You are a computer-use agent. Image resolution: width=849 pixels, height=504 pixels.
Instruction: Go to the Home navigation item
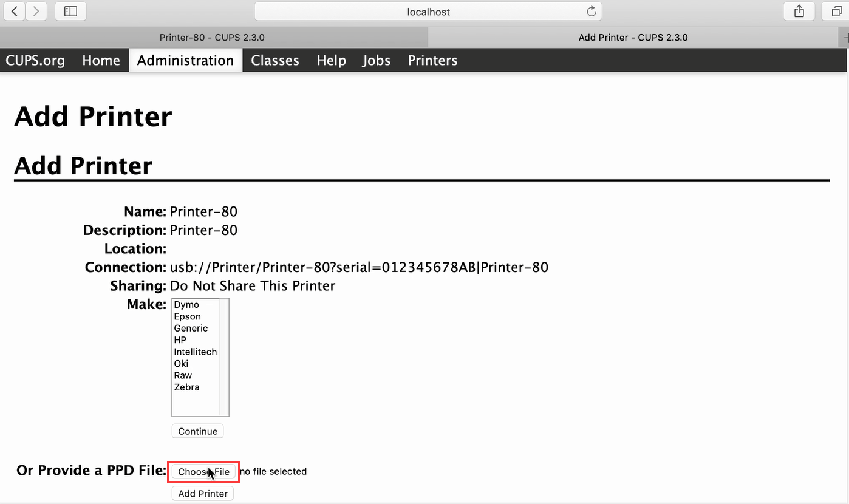[101, 60]
